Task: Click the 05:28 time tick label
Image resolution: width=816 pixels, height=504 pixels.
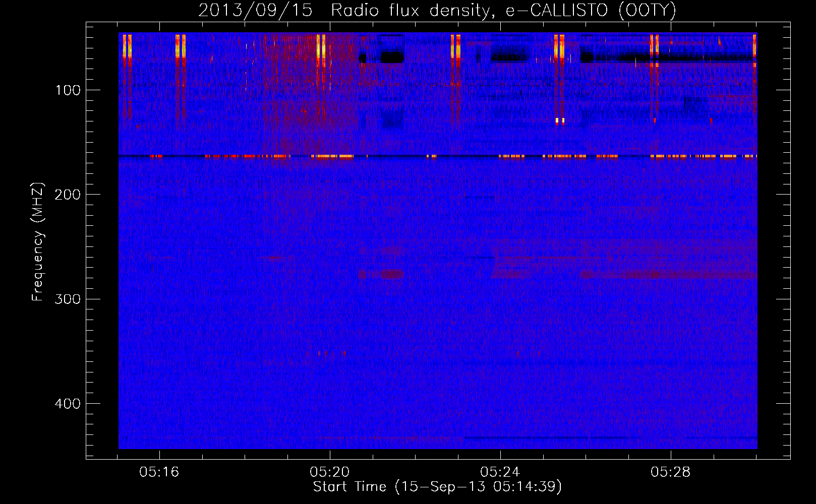Action: pos(671,472)
